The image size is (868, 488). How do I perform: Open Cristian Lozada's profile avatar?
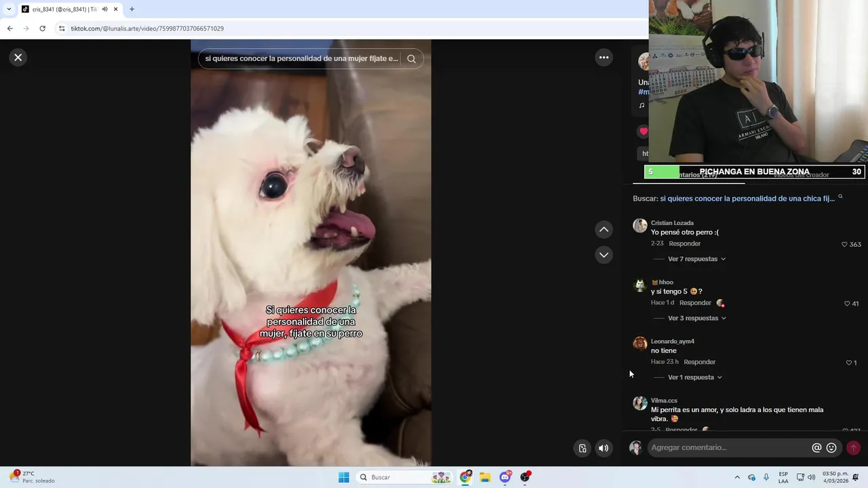coord(640,226)
